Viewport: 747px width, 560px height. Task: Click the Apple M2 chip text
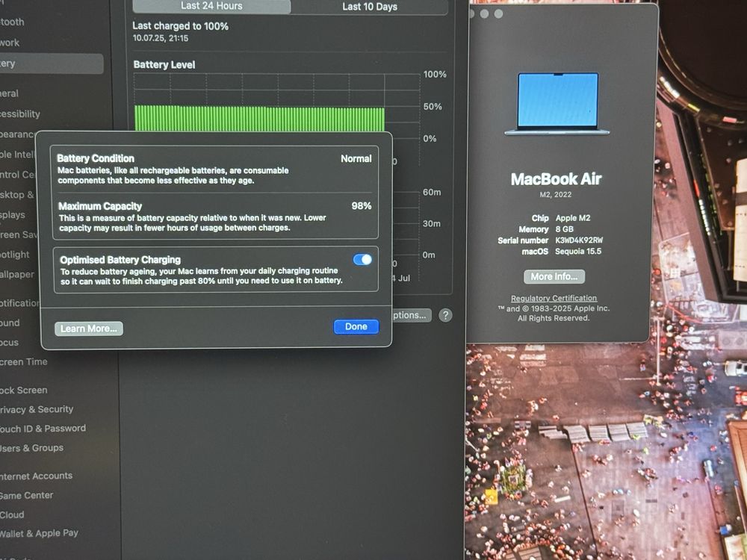[573, 218]
